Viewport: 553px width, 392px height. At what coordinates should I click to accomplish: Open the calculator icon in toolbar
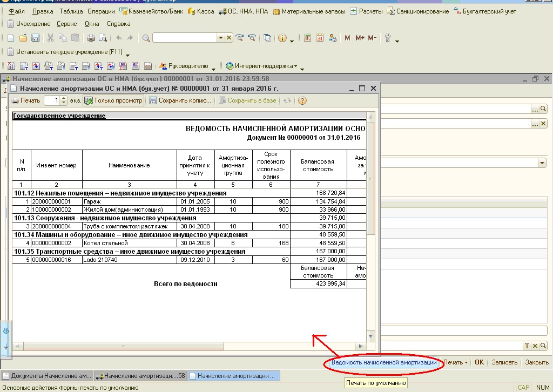coord(307,38)
